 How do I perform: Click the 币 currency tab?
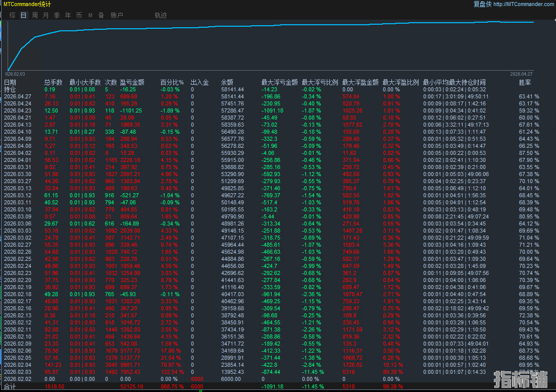pos(79,15)
